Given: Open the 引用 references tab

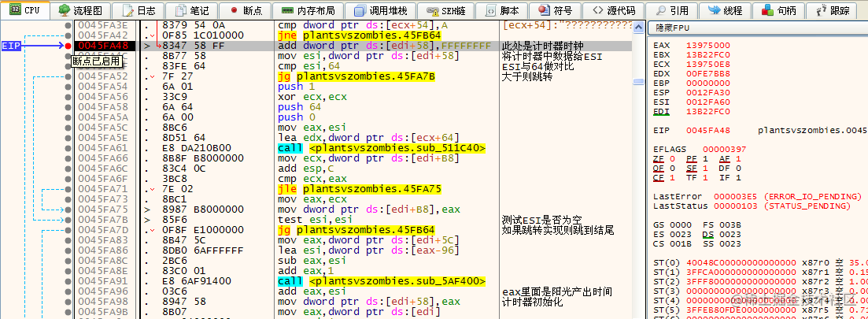Looking at the screenshot, I should click(671, 10).
